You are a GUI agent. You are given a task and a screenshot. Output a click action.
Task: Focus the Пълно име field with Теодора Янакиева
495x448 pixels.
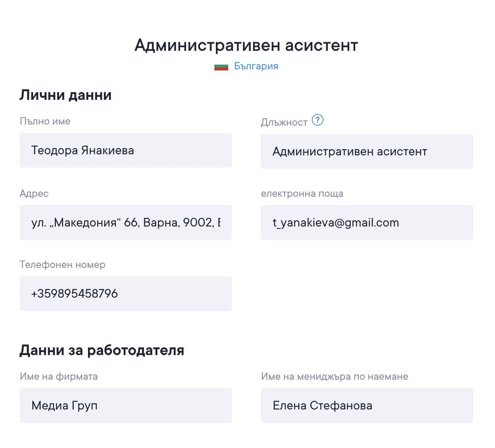(125, 150)
